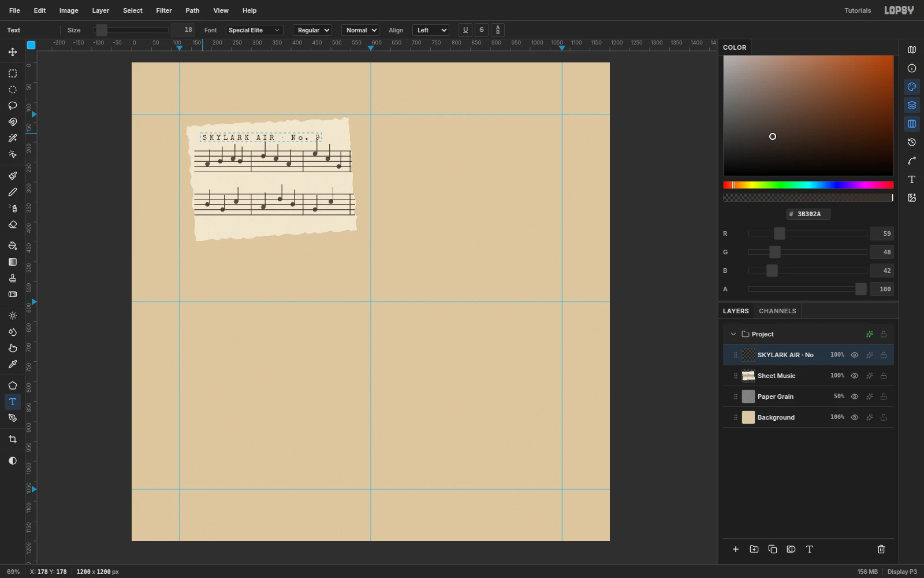Select the Brush tool
The height and width of the screenshot is (578, 924).
point(13,176)
